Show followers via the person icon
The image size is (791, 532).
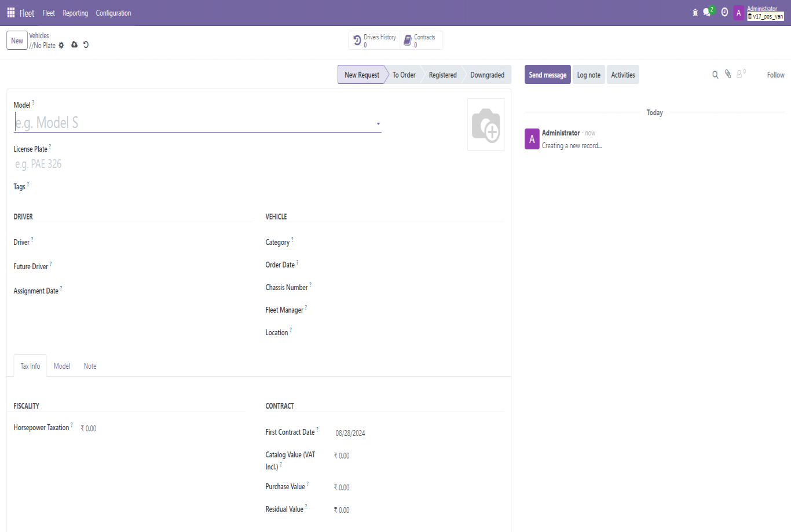coord(739,75)
